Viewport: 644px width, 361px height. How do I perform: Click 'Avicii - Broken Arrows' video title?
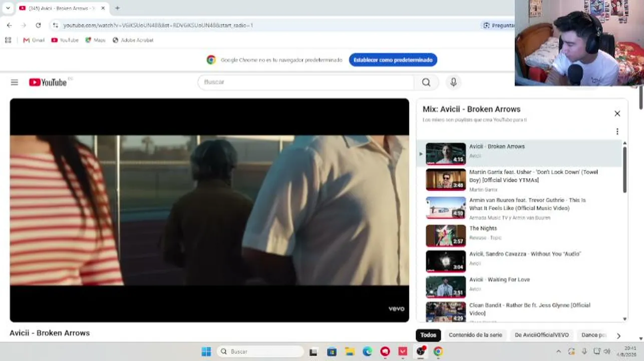(50, 333)
